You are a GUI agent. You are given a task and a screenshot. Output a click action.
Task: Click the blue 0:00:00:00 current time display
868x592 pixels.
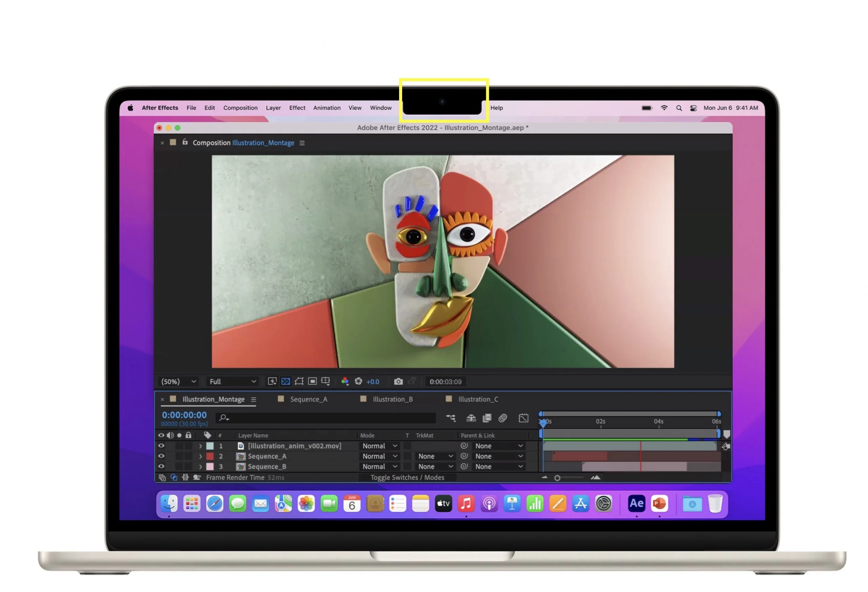(x=184, y=415)
